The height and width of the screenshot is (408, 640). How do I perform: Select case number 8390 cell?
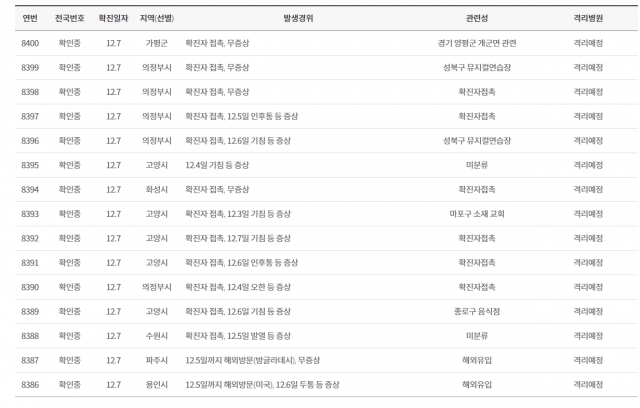[30, 286]
